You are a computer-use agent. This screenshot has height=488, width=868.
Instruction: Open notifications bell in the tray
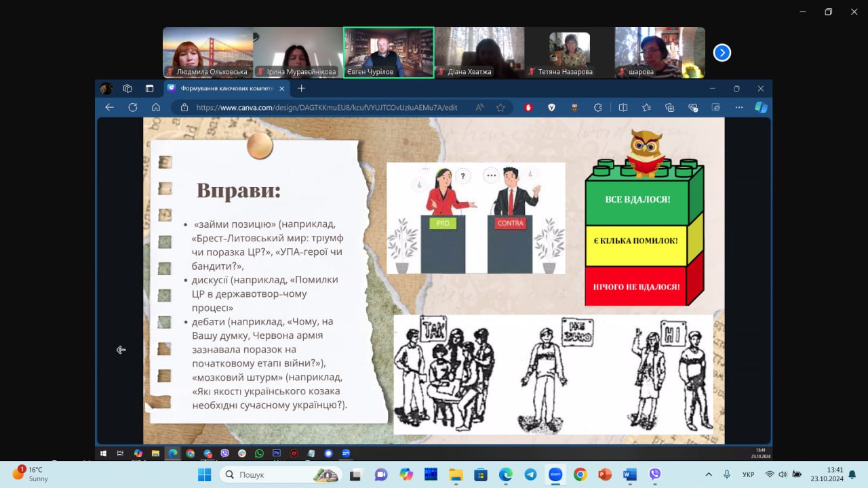pos(852,474)
